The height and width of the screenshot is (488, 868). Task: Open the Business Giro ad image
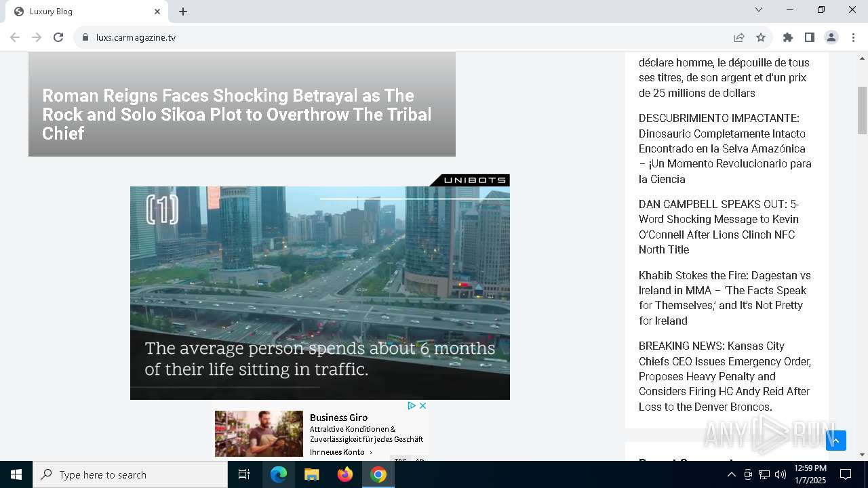(259, 434)
